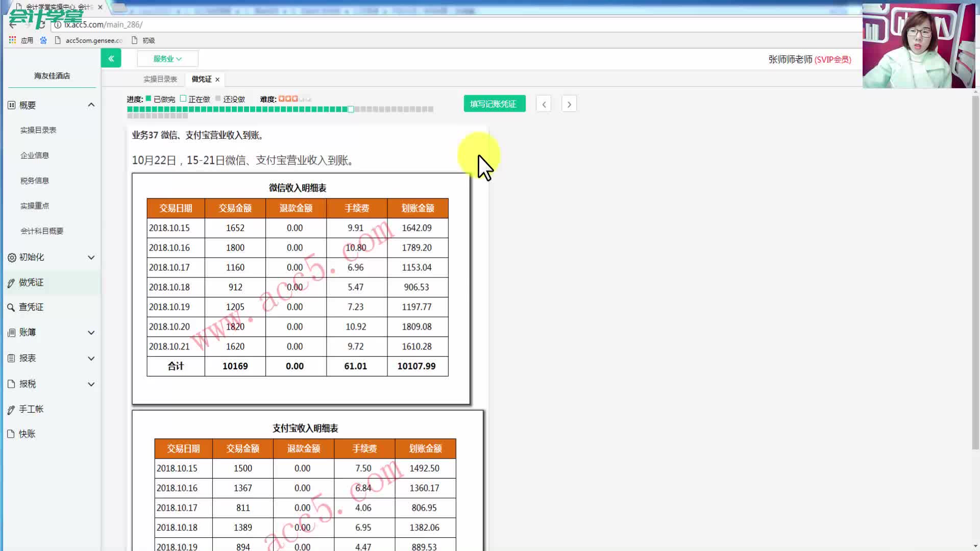
Task: Click the Baidu paw bookmark icon
Action: coord(43,40)
